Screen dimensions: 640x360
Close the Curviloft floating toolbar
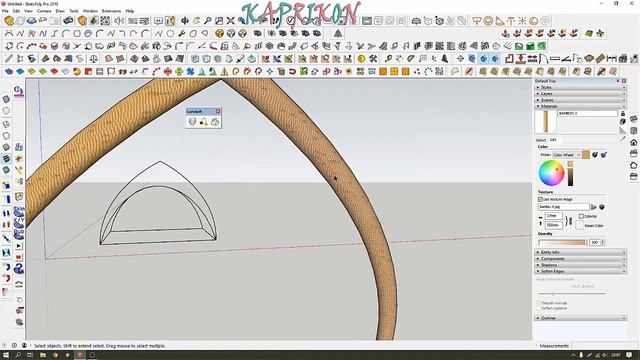point(218,111)
